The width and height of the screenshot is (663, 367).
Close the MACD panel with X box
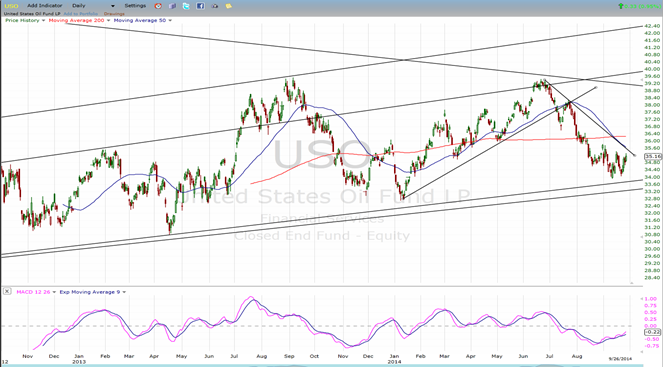[x=7, y=291]
